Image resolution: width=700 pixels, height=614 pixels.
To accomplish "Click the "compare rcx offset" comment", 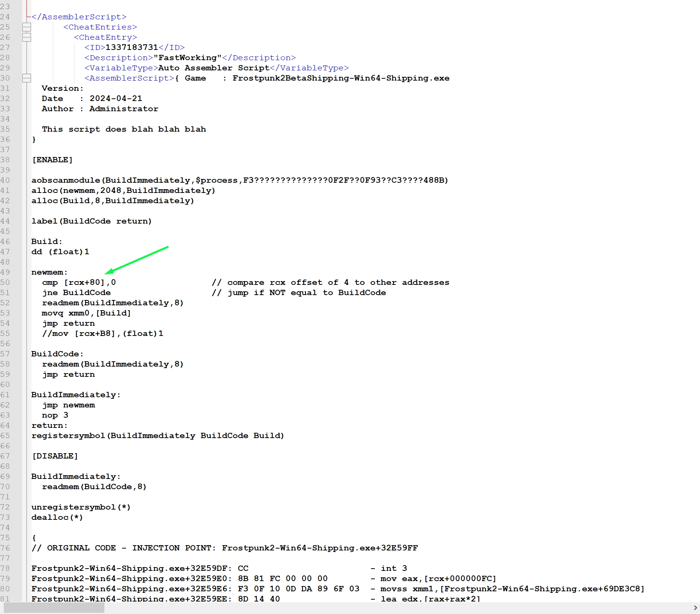I will [331, 283].
